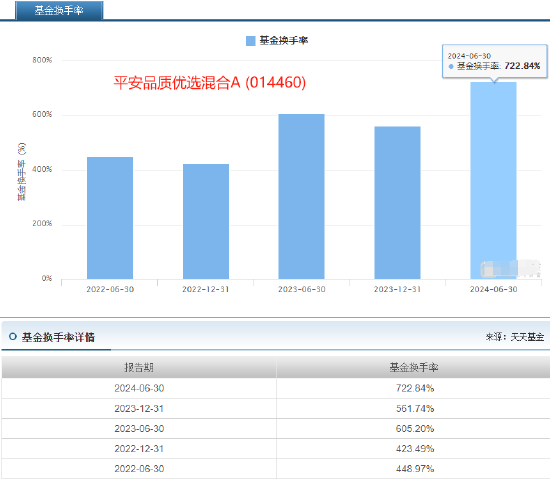Toggle the 基金换手率 legend swatch
This screenshot has width=550, height=482.
[x=250, y=41]
